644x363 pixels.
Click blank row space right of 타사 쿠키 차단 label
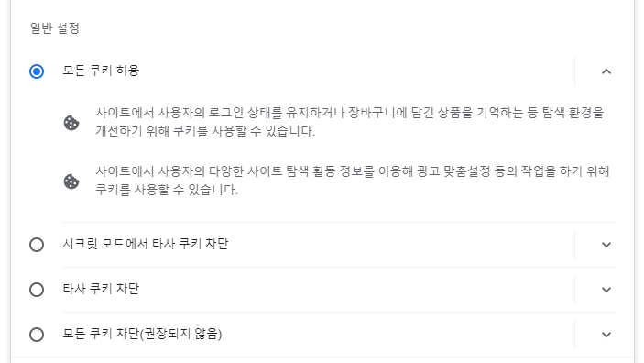[x=356, y=290]
